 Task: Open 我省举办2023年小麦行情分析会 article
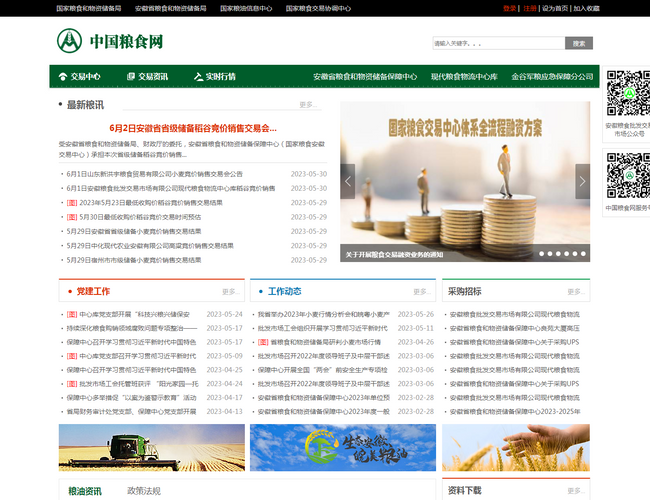point(323,315)
